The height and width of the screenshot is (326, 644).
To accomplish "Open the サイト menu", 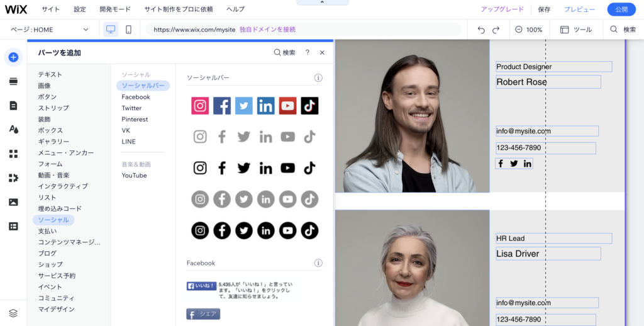I will coord(50,9).
